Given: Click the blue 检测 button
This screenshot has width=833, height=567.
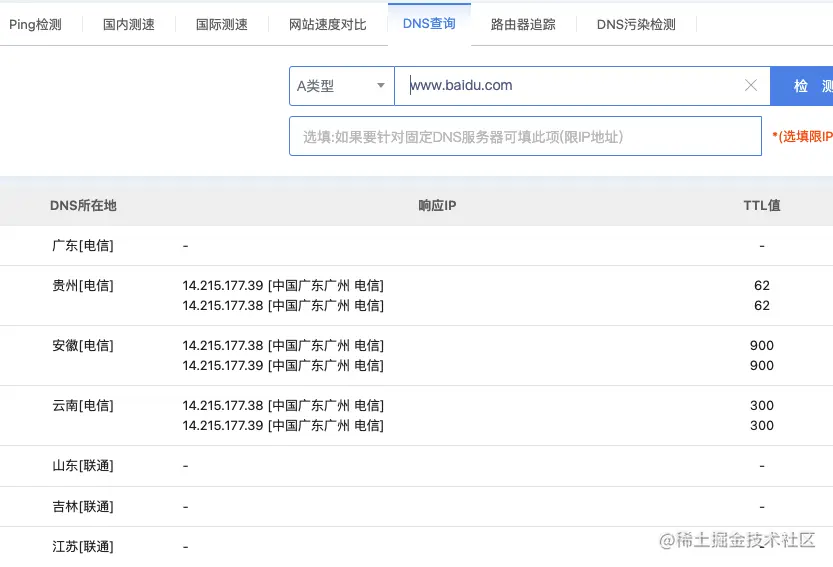Looking at the screenshot, I should [x=802, y=86].
